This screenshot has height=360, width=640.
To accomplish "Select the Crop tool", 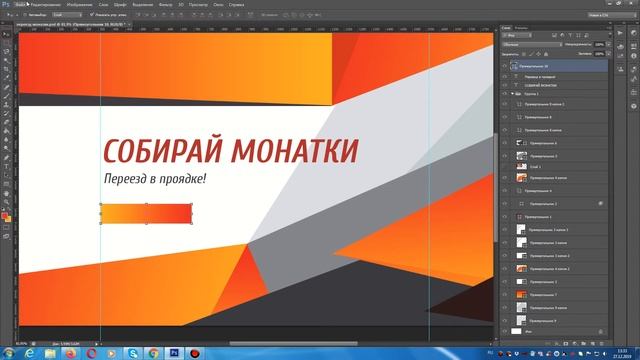I will tap(6, 69).
